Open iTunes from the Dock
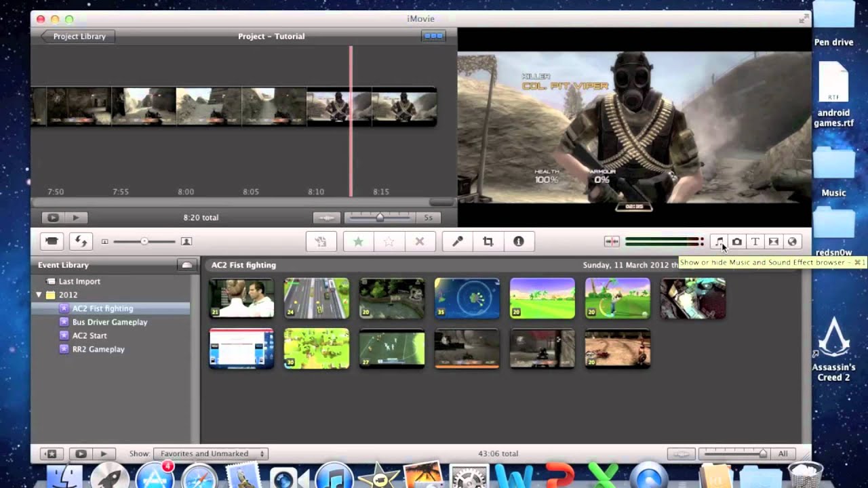 coord(334,476)
